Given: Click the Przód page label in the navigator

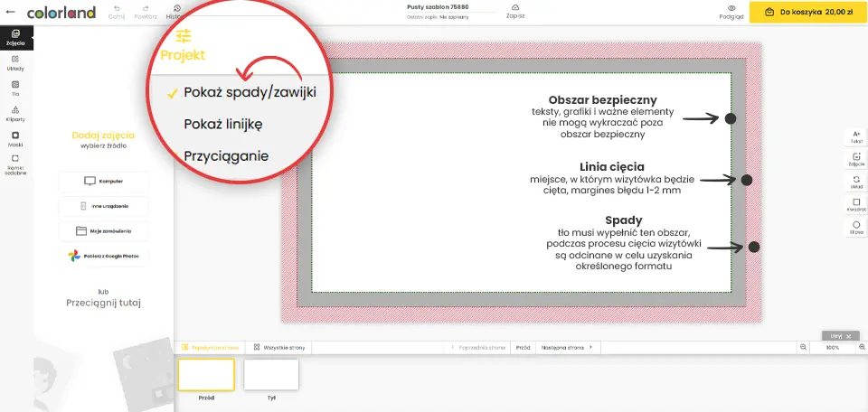Looking at the screenshot, I should 523,347.
